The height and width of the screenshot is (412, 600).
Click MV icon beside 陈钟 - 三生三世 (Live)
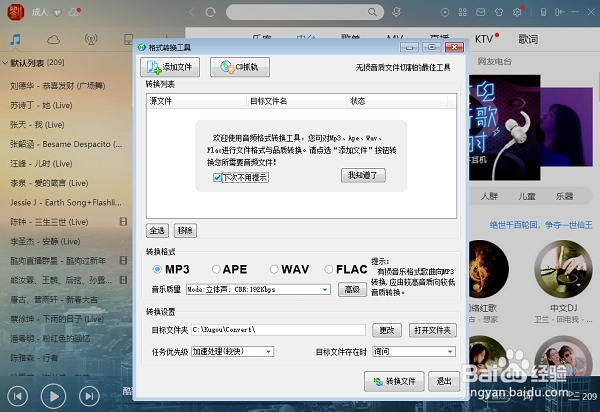click(x=123, y=221)
